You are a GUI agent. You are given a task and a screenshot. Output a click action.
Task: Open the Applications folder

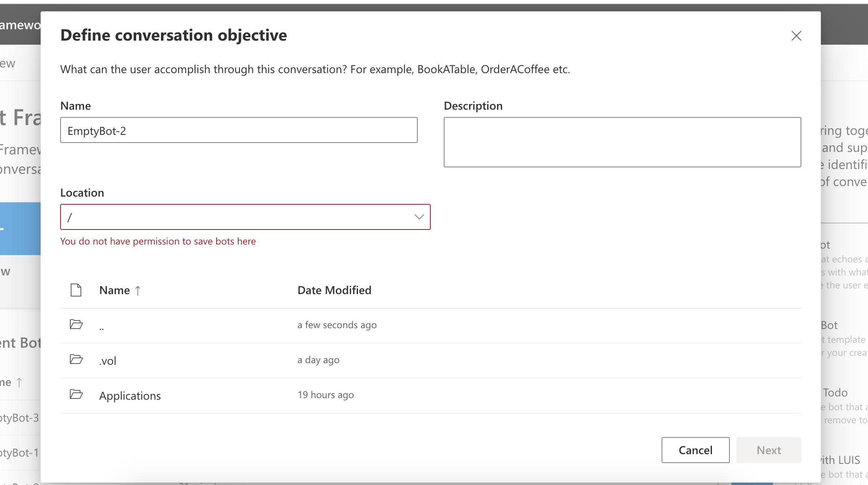130,396
